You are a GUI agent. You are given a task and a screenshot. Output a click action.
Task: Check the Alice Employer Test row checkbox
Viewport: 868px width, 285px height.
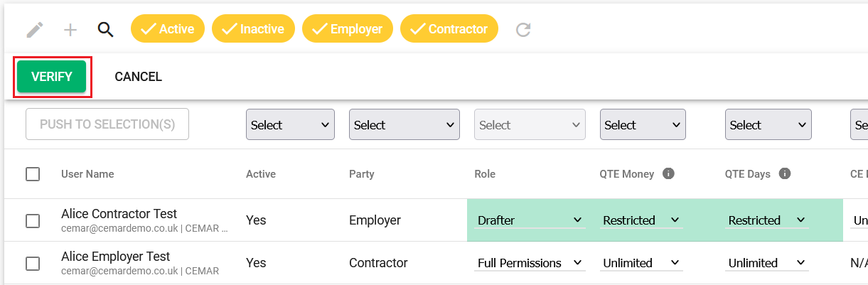pos(33,263)
